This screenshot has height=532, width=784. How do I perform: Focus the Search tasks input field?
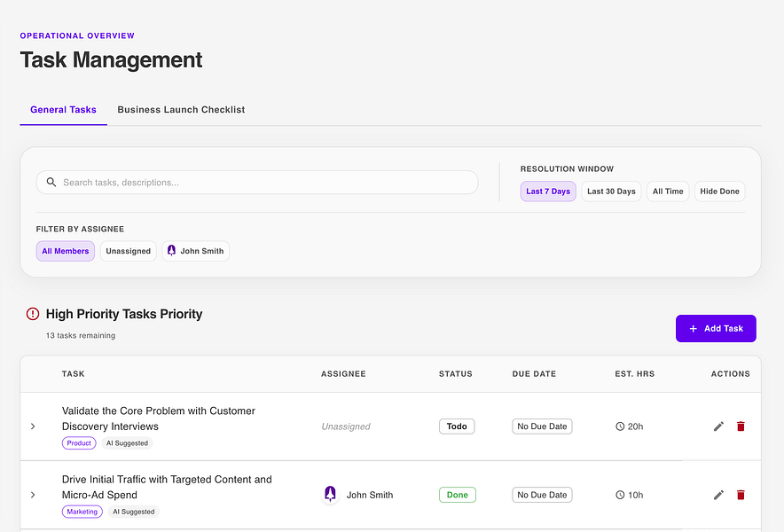pyautogui.click(x=257, y=183)
